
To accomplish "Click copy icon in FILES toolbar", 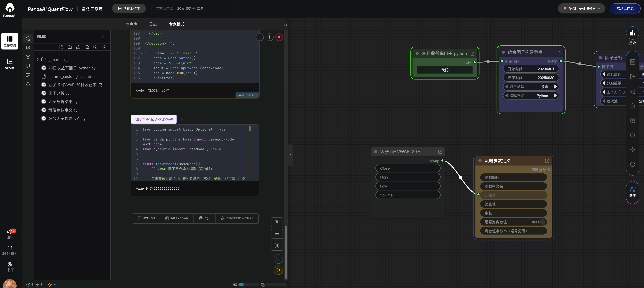I will point(104,47).
